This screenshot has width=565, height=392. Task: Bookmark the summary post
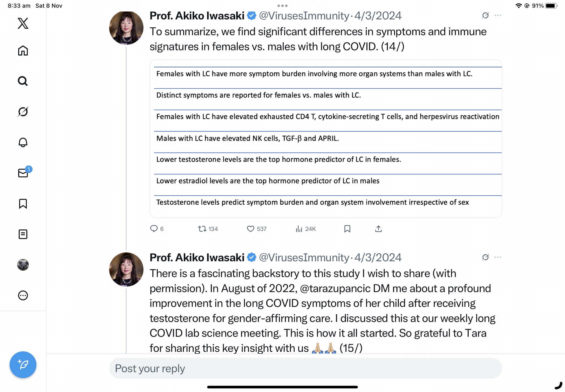tap(347, 229)
